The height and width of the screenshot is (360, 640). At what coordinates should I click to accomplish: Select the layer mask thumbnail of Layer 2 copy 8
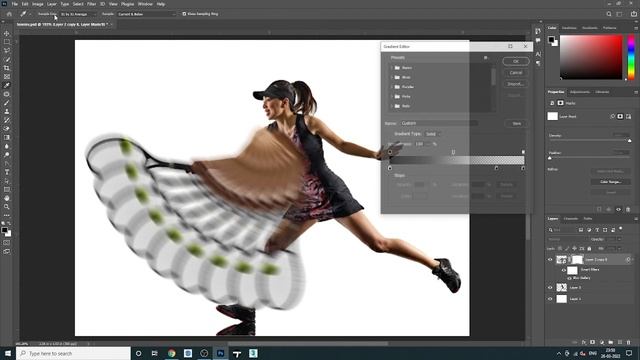[577, 260]
